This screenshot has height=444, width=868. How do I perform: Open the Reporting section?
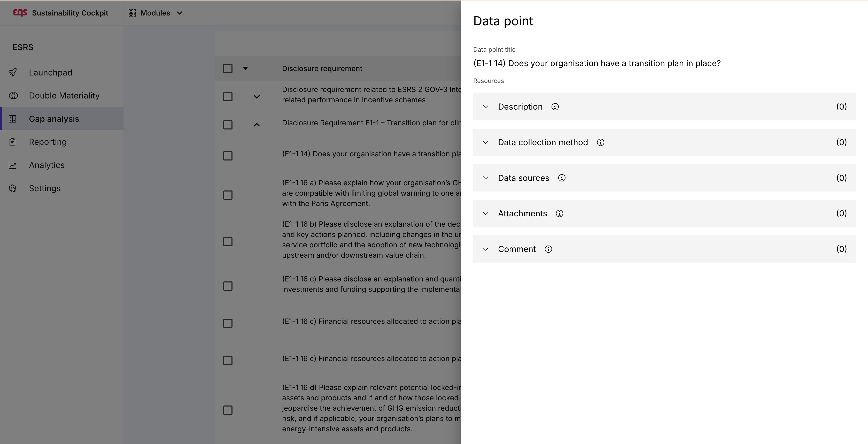pos(48,142)
